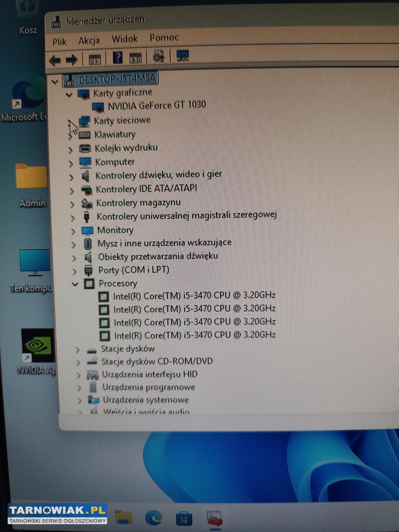Click the Procesory category icon
399x532 pixels.
pos(89,284)
